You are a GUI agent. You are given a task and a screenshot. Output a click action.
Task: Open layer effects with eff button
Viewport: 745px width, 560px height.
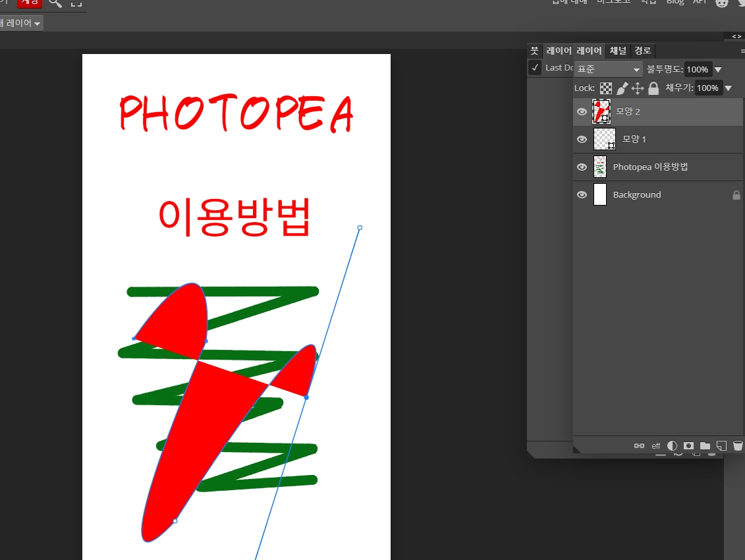[655, 446]
